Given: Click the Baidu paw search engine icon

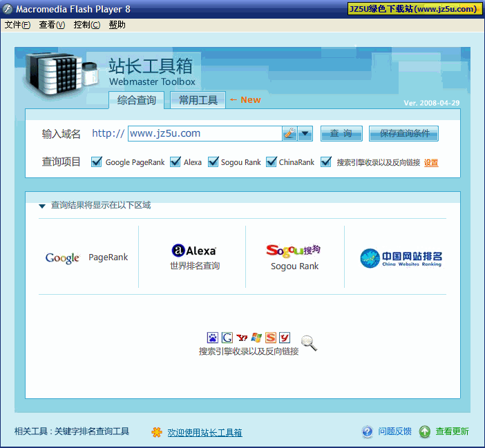Looking at the screenshot, I should (x=213, y=338).
